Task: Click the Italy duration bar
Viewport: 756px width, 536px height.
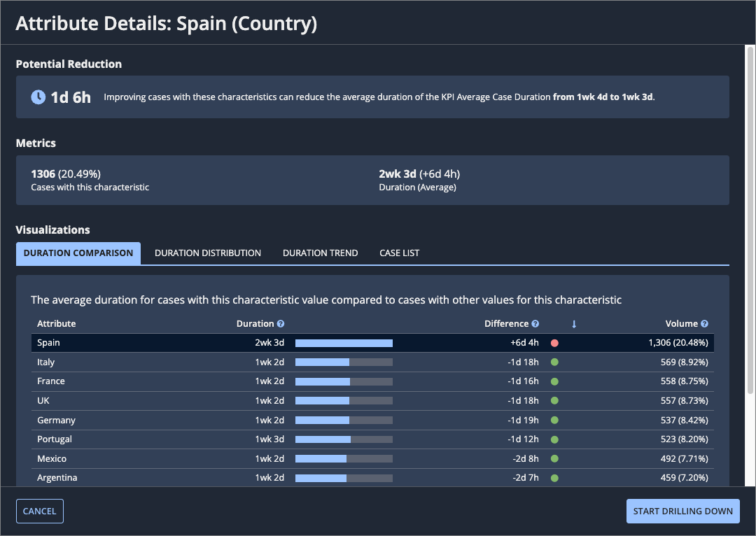Action: tap(344, 362)
